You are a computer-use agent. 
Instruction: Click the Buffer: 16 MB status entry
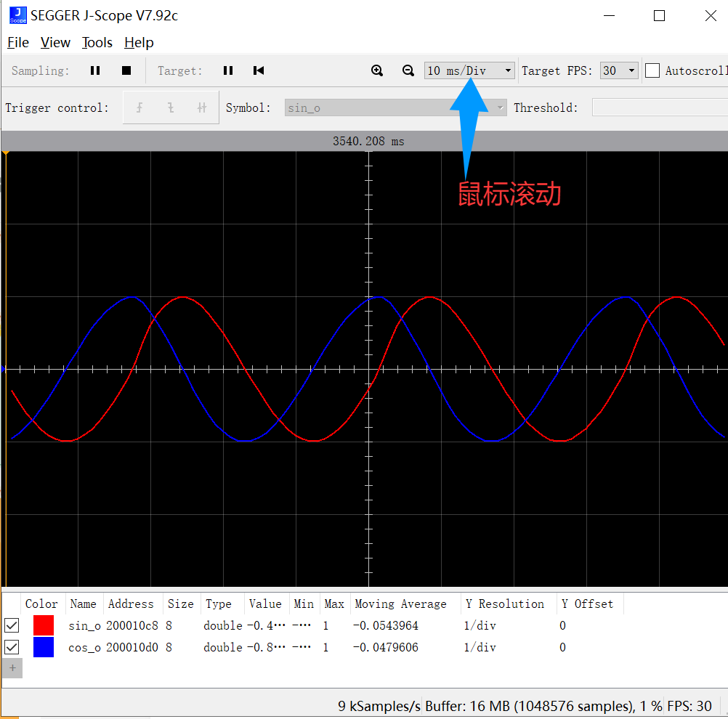point(543,706)
